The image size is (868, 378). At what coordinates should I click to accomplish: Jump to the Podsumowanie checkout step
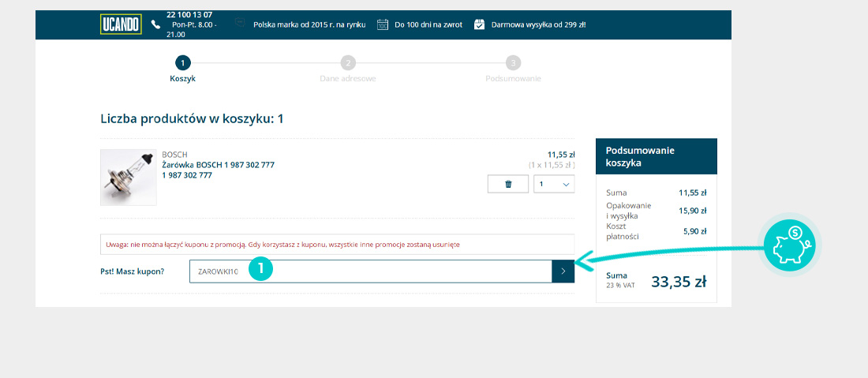click(x=513, y=63)
